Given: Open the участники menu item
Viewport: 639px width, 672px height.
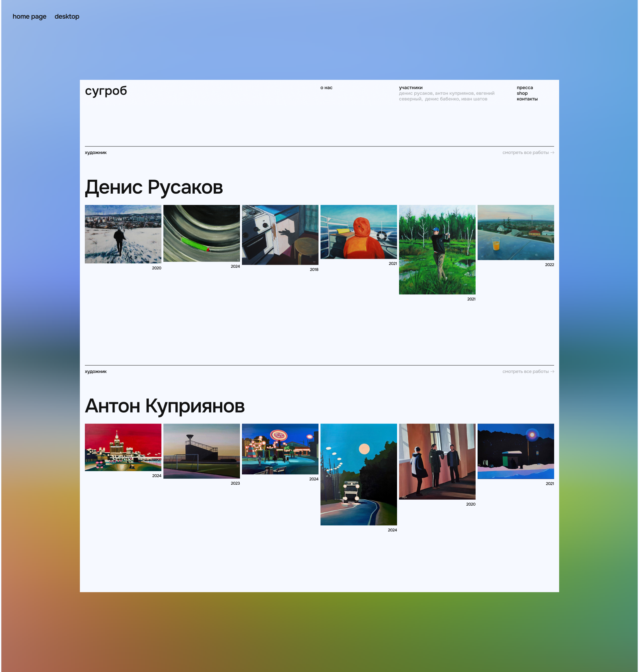Looking at the screenshot, I should pos(410,87).
